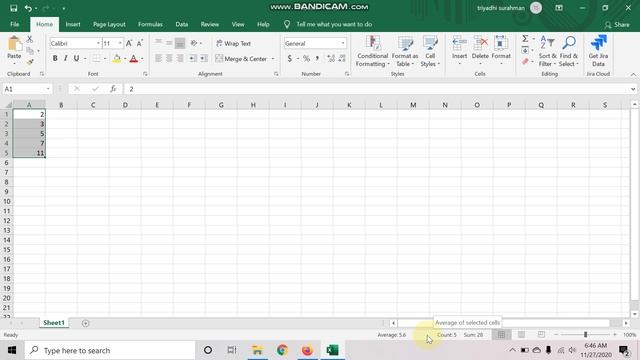This screenshot has height=360, width=640.
Task: Open the Calibri font name dropdown
Action: coord(98,43)
